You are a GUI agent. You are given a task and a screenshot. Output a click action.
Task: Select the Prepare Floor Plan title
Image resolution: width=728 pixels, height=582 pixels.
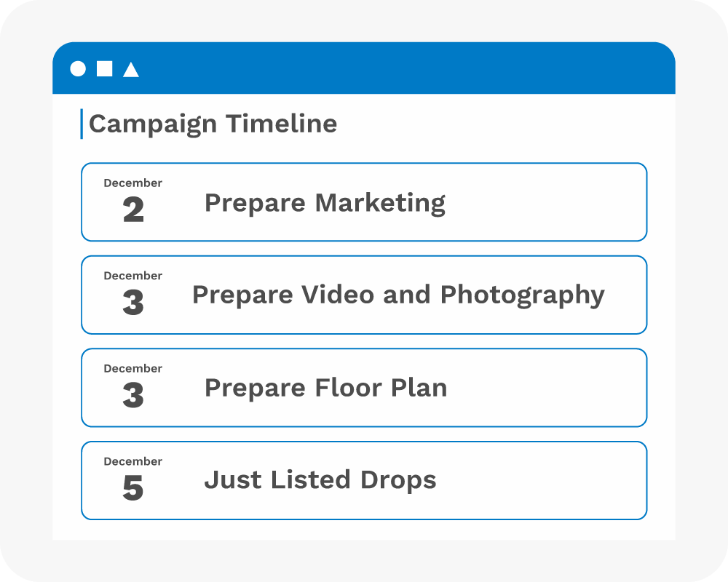click(x=325, y=388)
